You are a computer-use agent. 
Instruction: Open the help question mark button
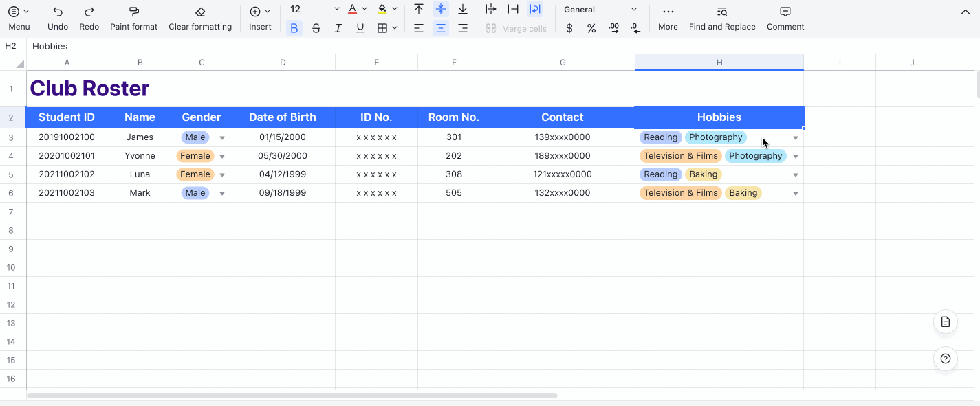pos(946,359)
